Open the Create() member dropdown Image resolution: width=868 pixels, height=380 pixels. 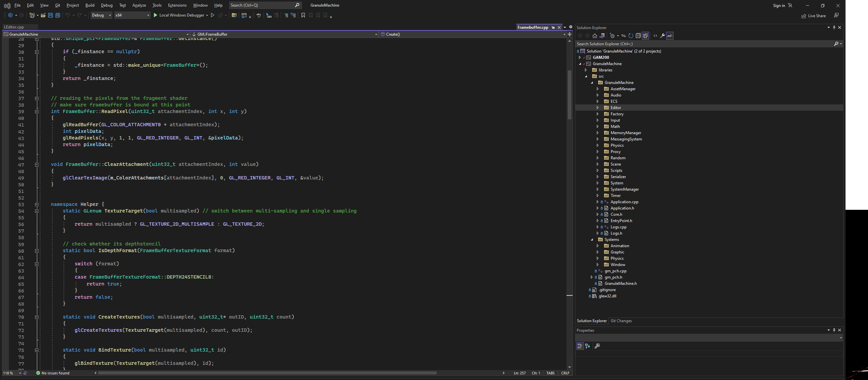(473, 34)
